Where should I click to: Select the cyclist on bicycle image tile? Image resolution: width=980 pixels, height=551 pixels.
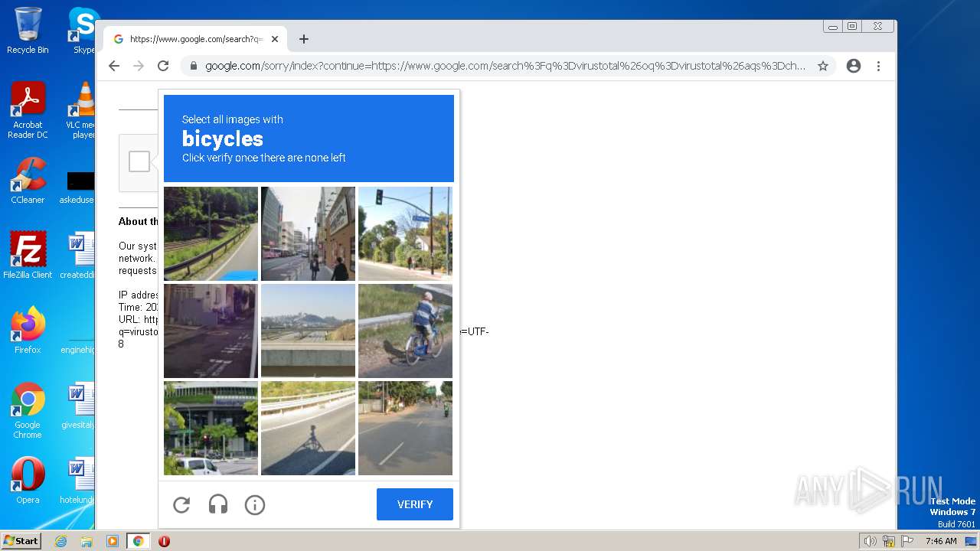click(405, 331)
